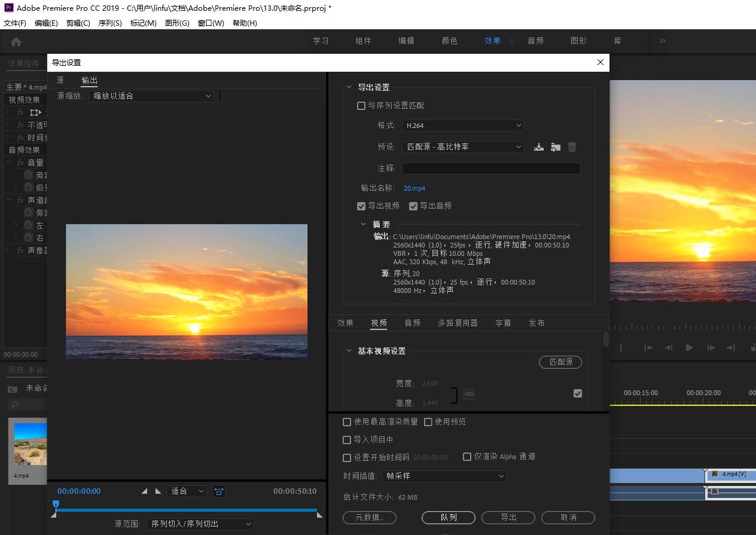Image resolution: width=756 pixels, height=535 pixels.
Task: Click the blue export preview playhead
Action: 56,505
